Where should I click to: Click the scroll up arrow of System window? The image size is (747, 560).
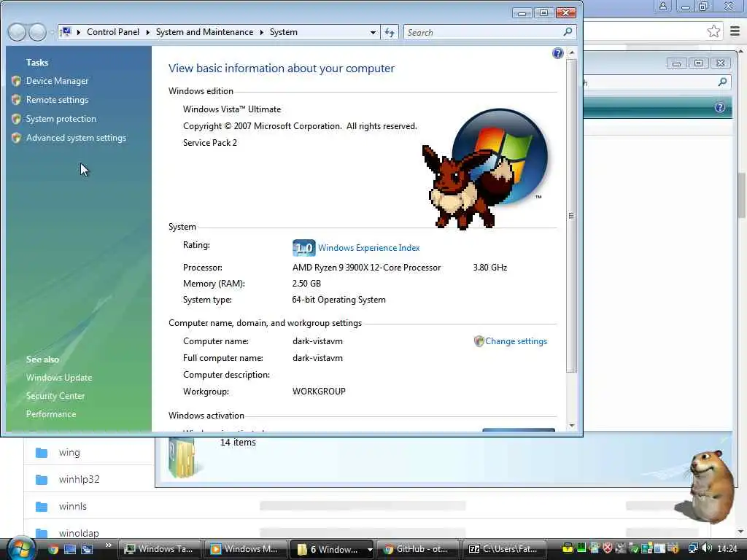coord(572,52)
